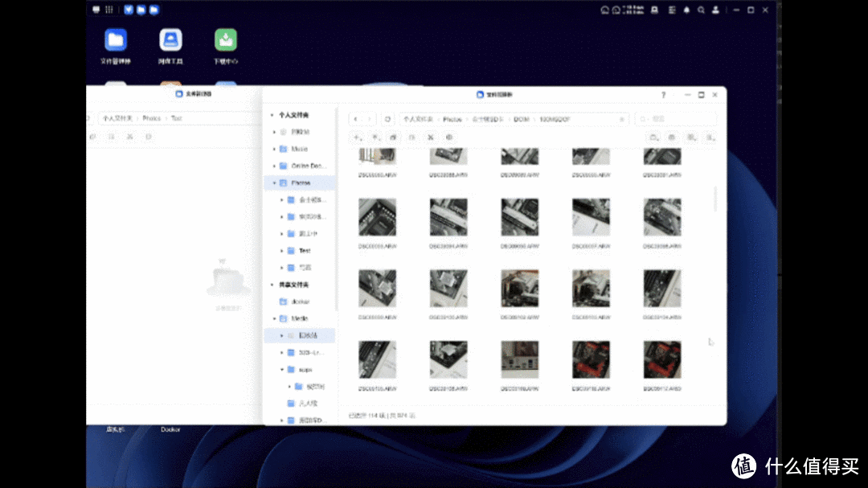
Task: Select the red motherboard photo thumbnail in bottom row
Action: [x=591, y=359]
